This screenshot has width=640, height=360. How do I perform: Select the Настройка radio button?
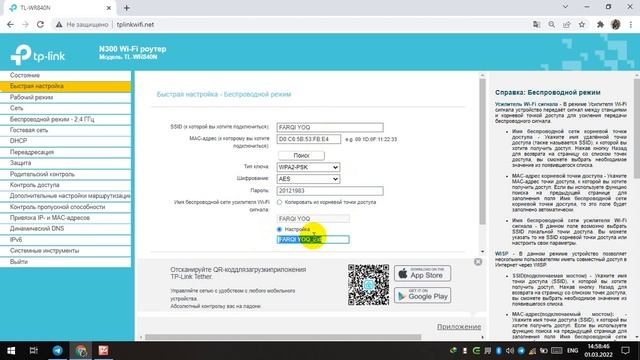click(x=280, y=229)
